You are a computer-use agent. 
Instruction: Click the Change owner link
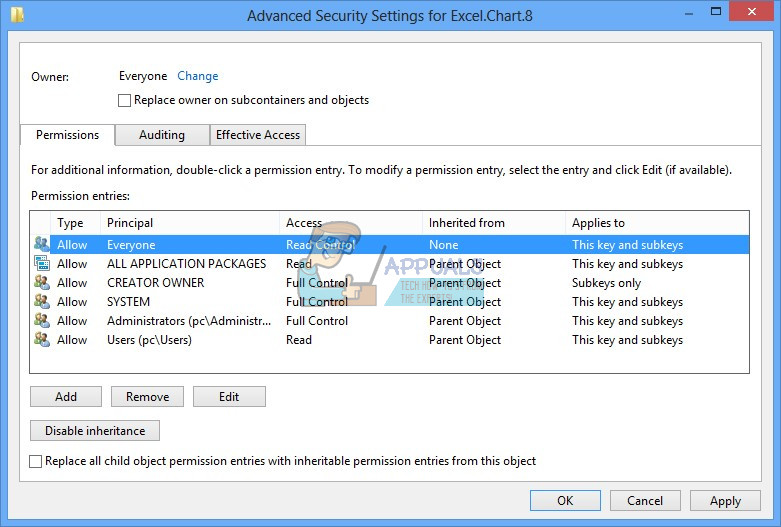coord(197,76)
